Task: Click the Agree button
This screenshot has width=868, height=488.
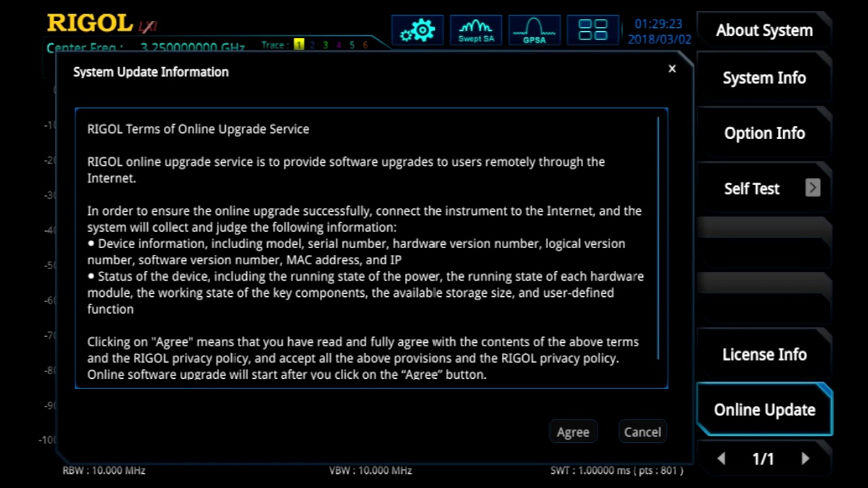Action: tap(573, 432)
